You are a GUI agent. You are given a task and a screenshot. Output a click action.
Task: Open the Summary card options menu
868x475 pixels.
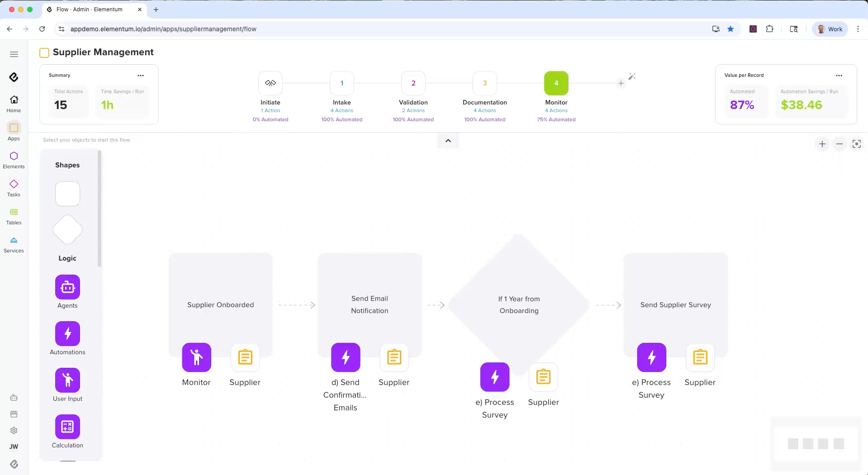click(141, 76)
